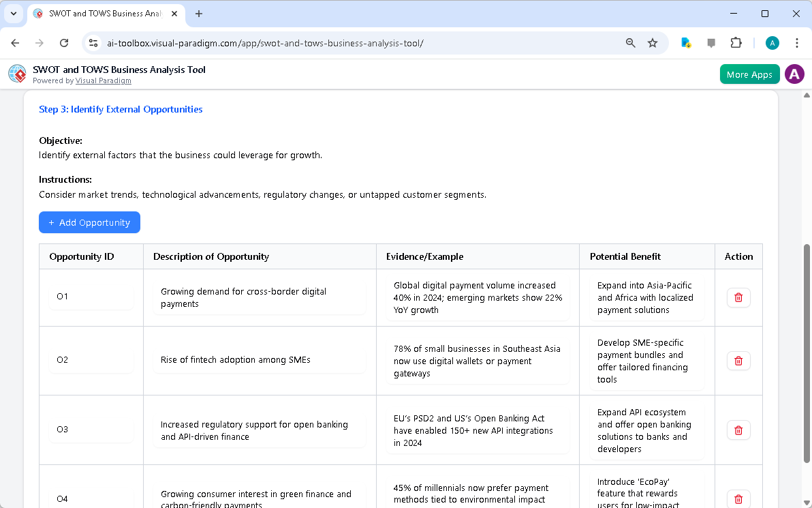Viewport: 812px width, 508px height.
Task: Select the SWOT and TOWS browser tab
Action: coord(102,14)
